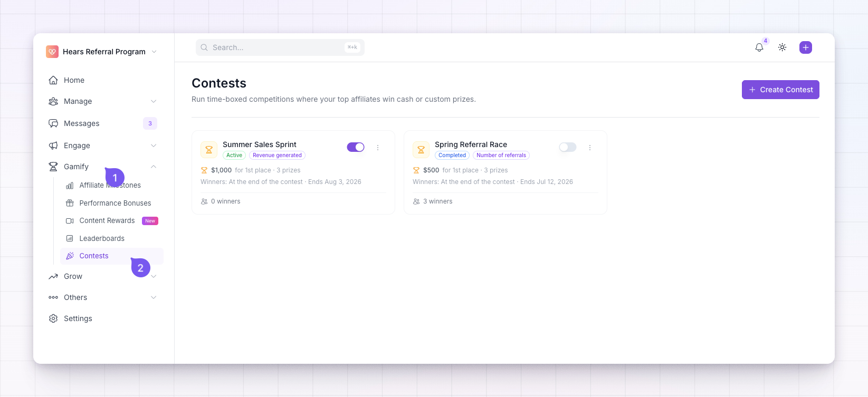Expand the Others section chevron
The width and height of the screenshot is (868, 397).
point(154,297)
